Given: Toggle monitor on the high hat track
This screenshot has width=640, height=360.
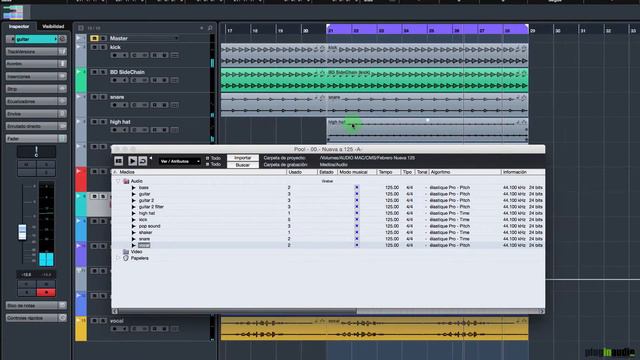Looking at the screenshot, I should [x=124, y=130].
